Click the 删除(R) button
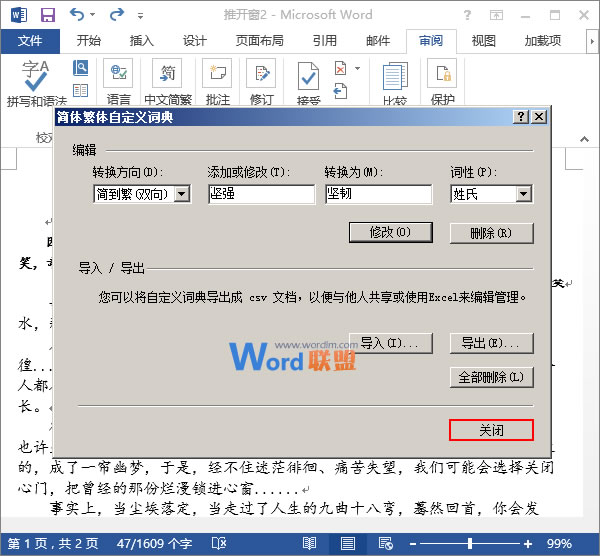 pos(491,233)
